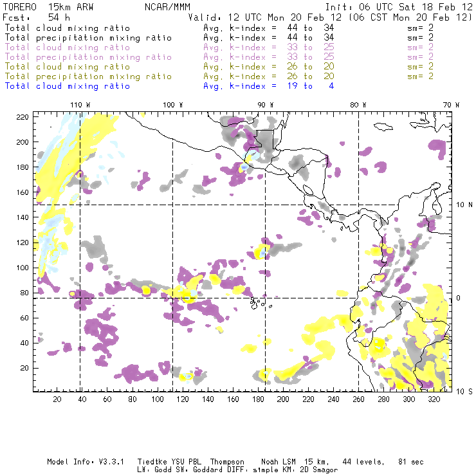Click "sm= 2" on the black precipitation row

coord(420,38)
